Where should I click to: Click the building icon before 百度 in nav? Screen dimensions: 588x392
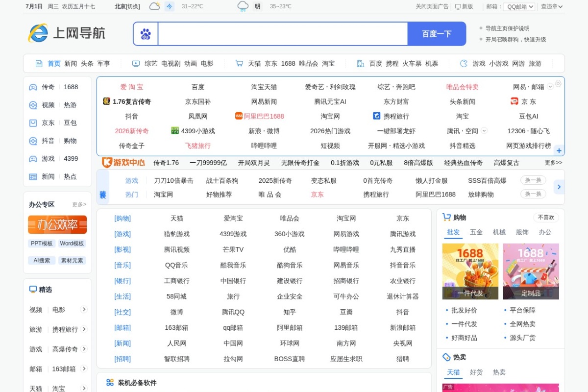(x=361, y=64)
